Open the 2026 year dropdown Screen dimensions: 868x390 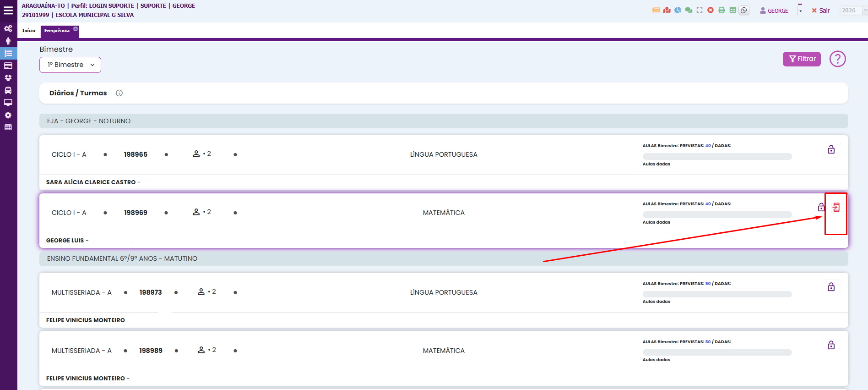[853, 11]
